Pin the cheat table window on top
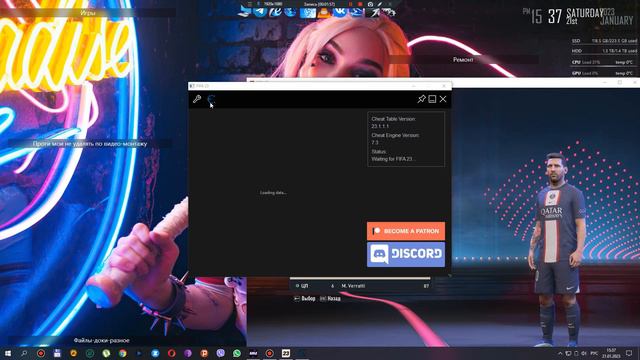640x360 pixels. point(421,99)
